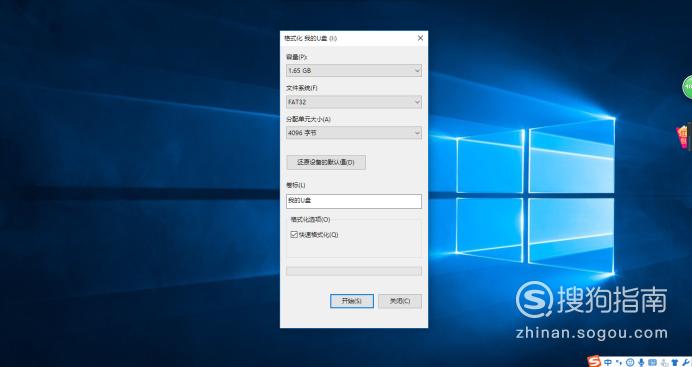Screen dimensions: 692x367
Task: Click the grey person icon in Sogou bar
Action: [664, 363]
